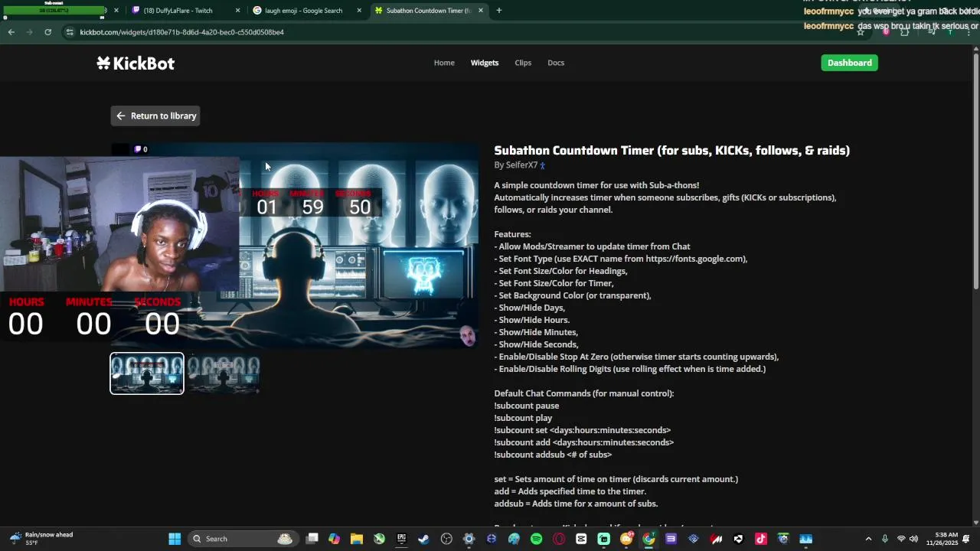
Task: Open Copilot from the taskbar
Action: 335,539
